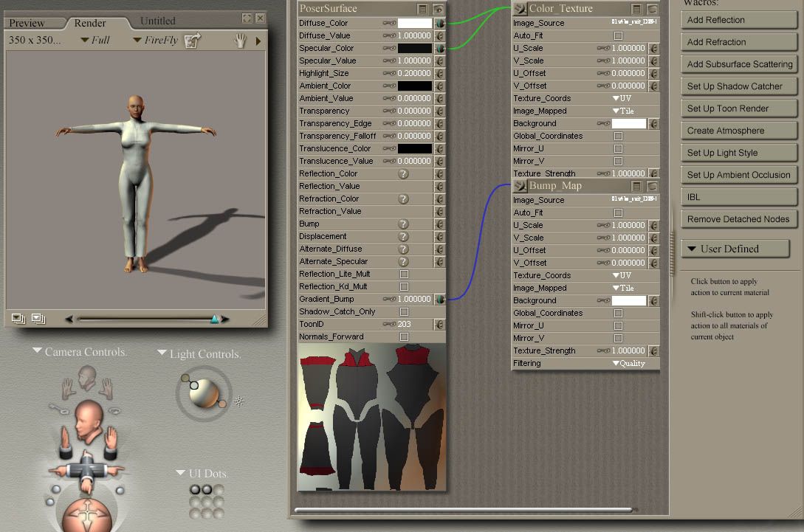Screen dimensions: 804x532
Task: Open the FireFly renderer dropdown
Action: 156,41
